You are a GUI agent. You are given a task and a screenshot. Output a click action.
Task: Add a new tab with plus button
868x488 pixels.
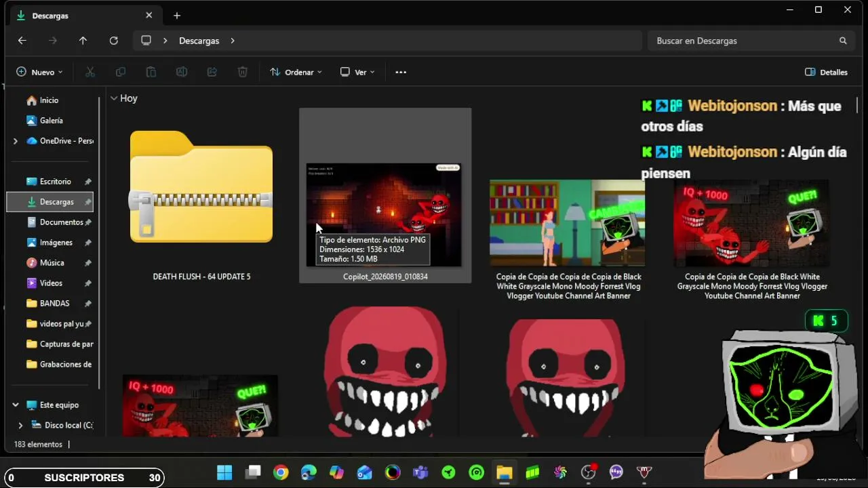click(x=177, y=16)
